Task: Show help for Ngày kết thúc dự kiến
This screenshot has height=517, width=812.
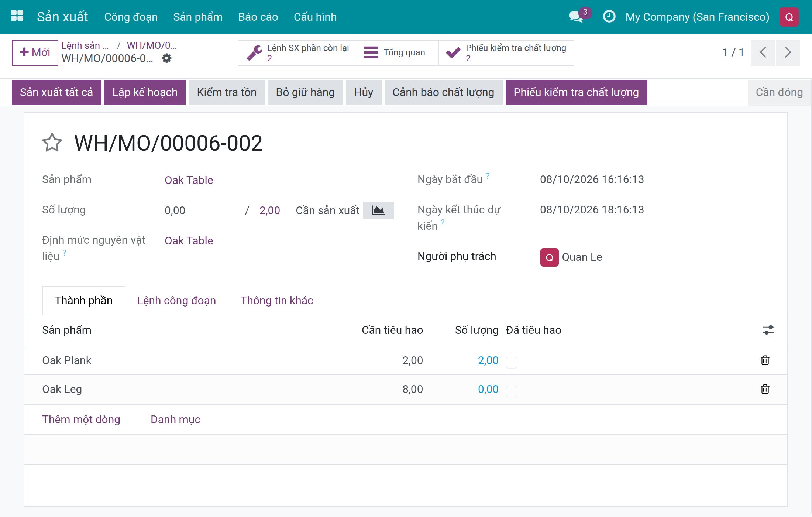Action: coord(443,222)
